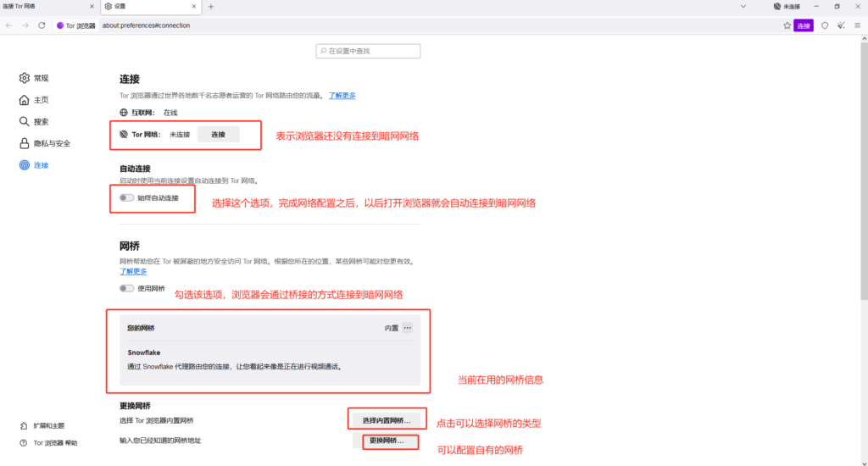Close the 连接 Tor 网络 tab
The height and width of the screenshot is (466, 868).
[x=92, y=7]
